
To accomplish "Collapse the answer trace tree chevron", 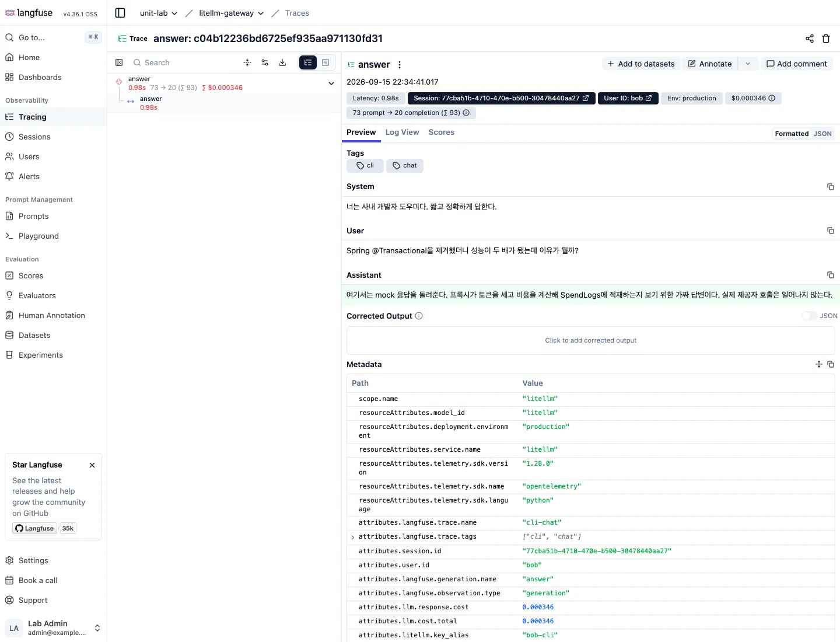I will pos(331,83).
